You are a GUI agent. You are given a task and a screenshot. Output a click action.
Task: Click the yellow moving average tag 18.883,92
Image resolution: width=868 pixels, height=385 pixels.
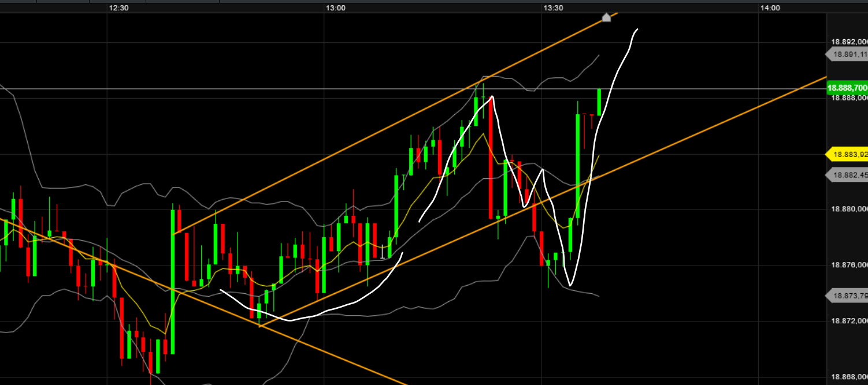[x=847, y=154]
